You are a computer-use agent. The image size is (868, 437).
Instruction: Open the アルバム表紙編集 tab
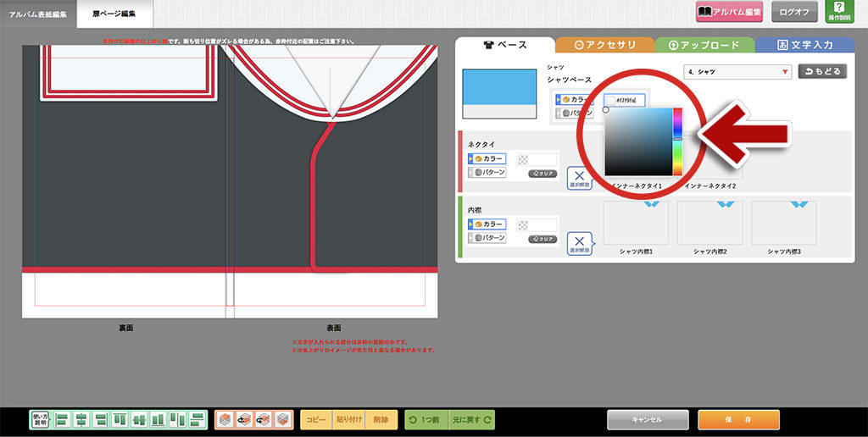(38, 14)
